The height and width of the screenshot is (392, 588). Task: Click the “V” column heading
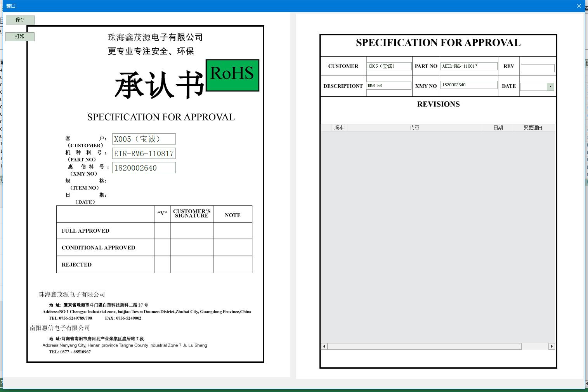point(162,214)
